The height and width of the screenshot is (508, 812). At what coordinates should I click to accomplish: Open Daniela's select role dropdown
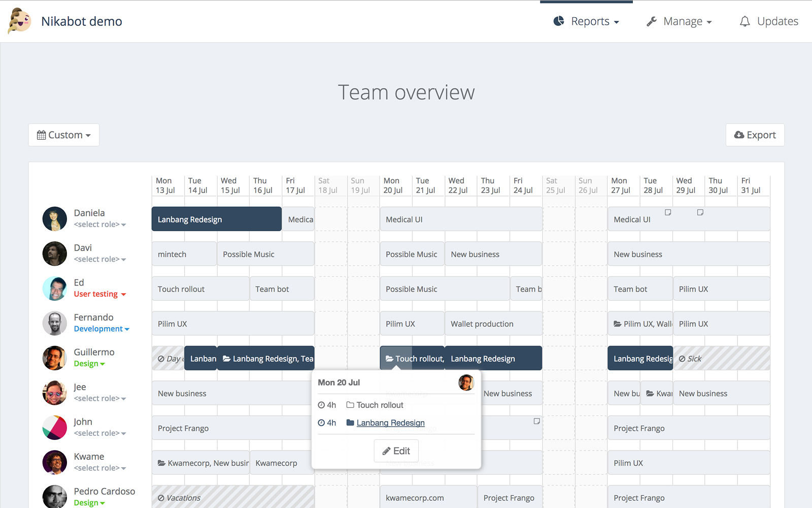click(100, 225)
